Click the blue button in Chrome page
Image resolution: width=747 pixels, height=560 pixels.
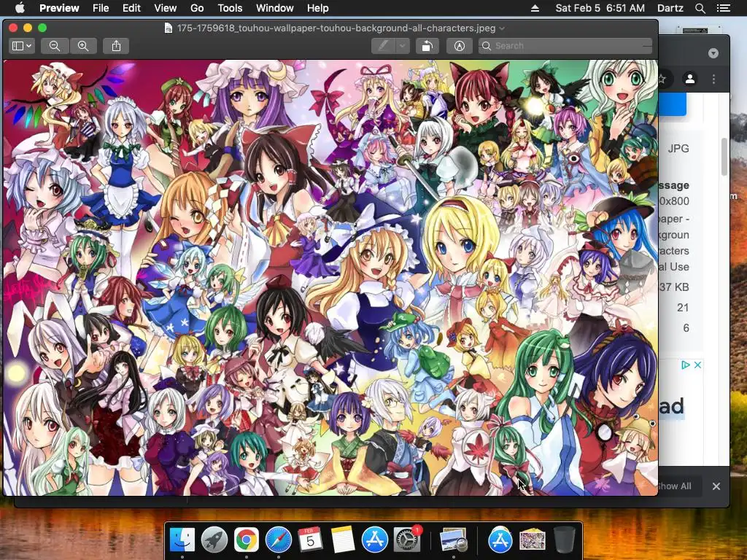pos(672,104)
